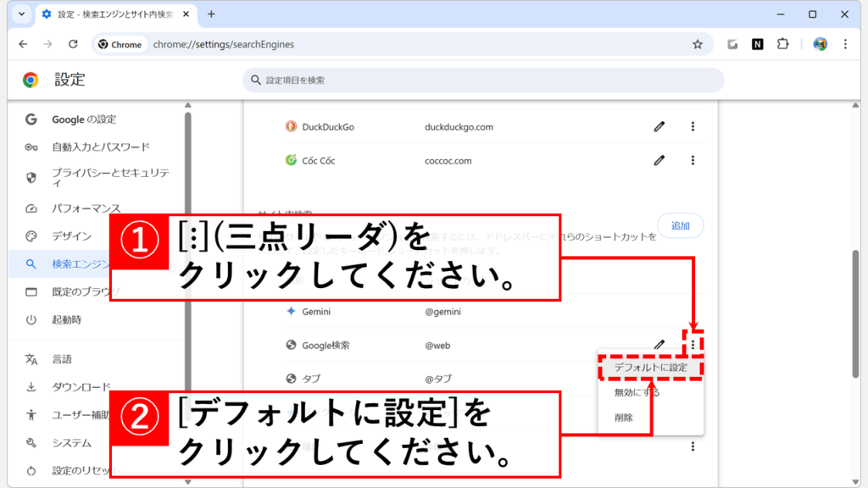
Task: Open the profile avatar in the toolbar
Action: [820, 44]
